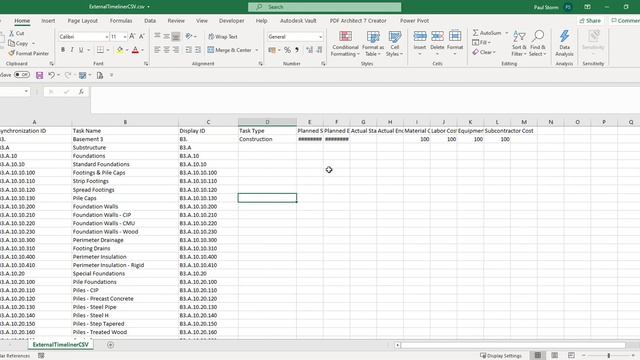Open Alignment settings dialog launcher
This screenshot has width=640, height=360.
[260, 64]
